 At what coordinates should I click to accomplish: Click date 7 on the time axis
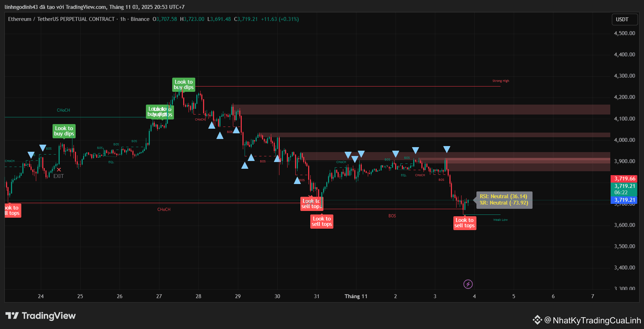[593, 296]
